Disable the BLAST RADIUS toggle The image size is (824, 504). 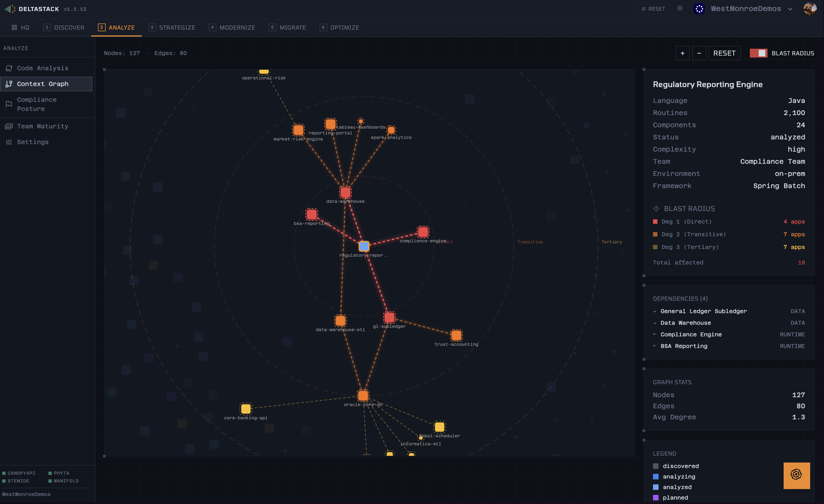click(758, 53)
